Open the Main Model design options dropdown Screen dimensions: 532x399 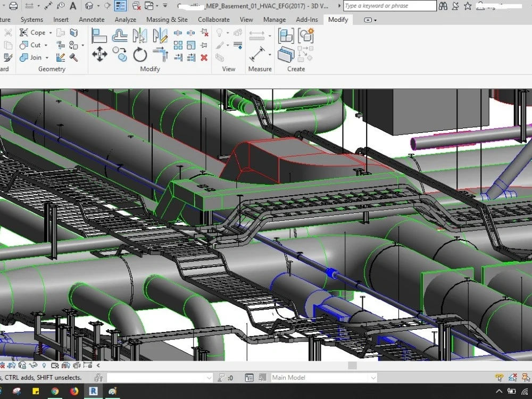(x=373, y=378)
